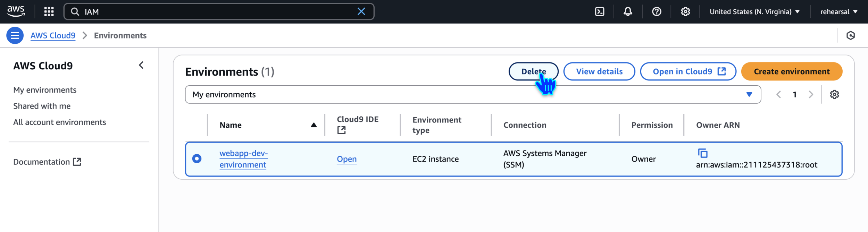Open the Documentation external link

coord(47,162)
